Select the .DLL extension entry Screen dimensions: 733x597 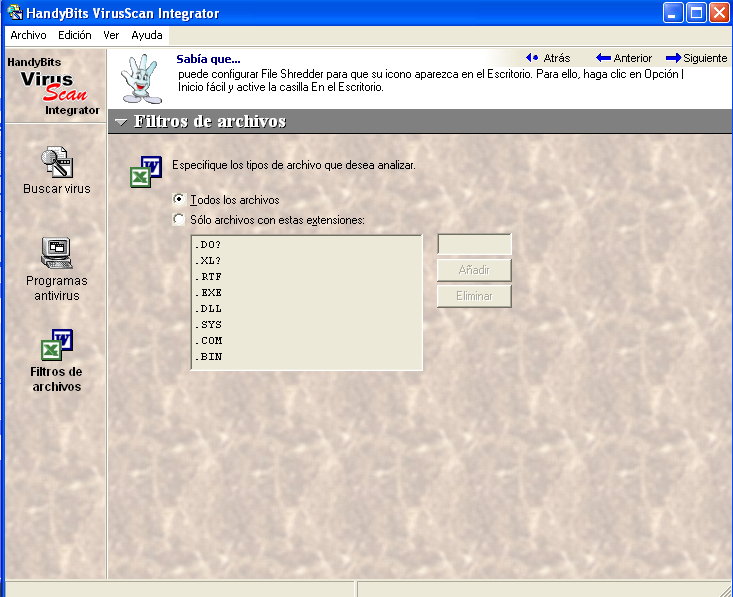307,309
